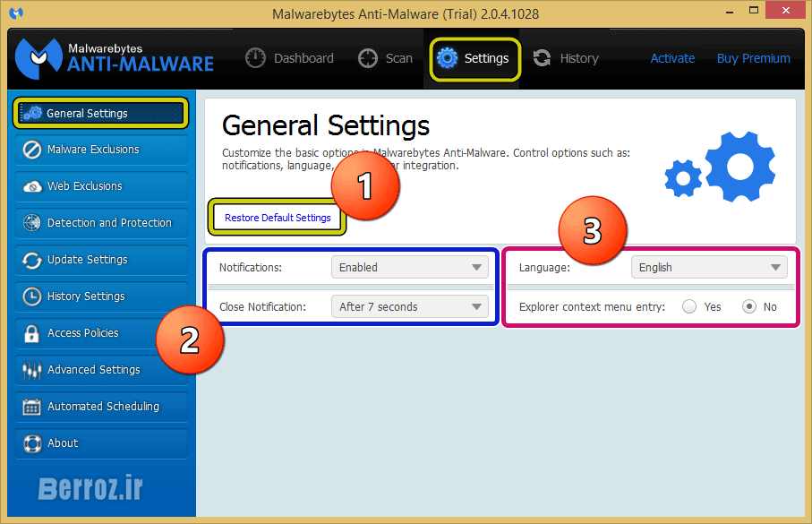Click the Web Exclusions cloud icon
This screenshot has height=524, width=812.
coord(32,186)
